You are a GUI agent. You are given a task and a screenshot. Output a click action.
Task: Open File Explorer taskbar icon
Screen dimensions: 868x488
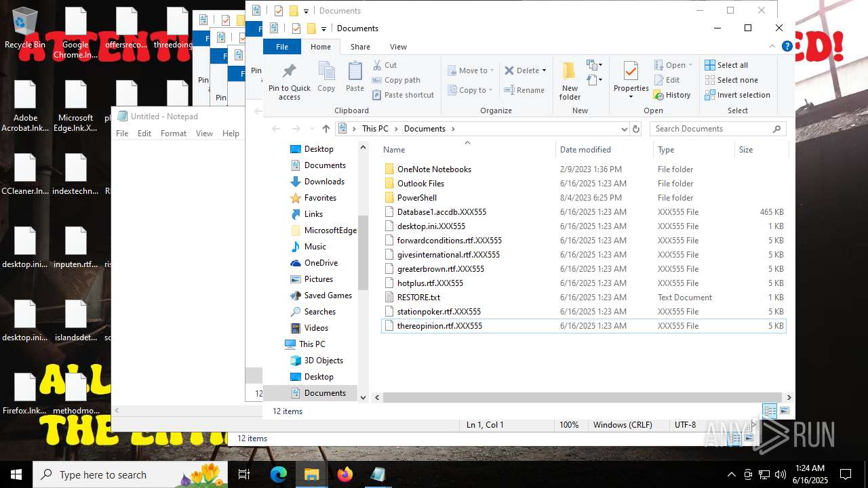[312, 474]
